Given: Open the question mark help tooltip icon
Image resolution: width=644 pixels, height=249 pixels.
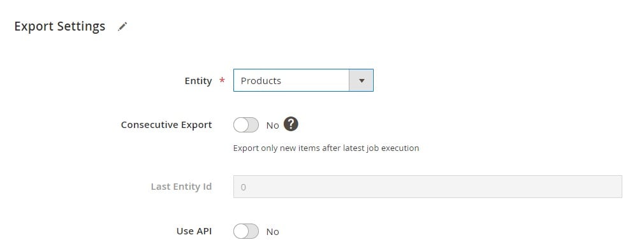Looking at the screenshot, I should pyautogui.click(x=291, y=124).
